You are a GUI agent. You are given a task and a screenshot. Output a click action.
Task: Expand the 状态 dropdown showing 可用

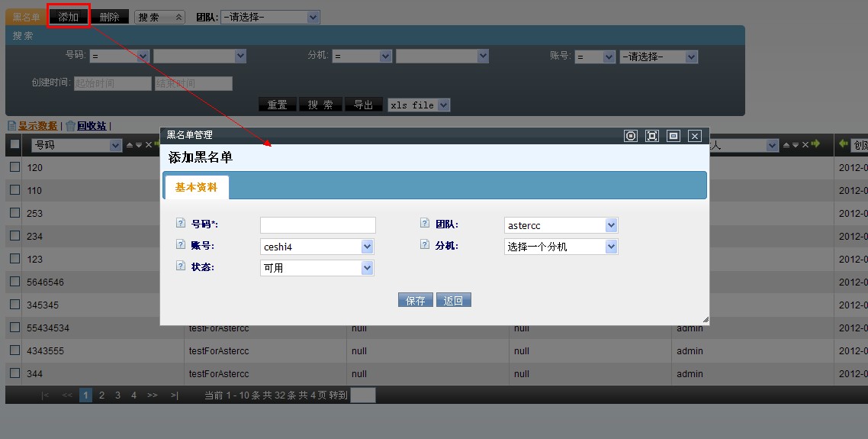[317, 268]
